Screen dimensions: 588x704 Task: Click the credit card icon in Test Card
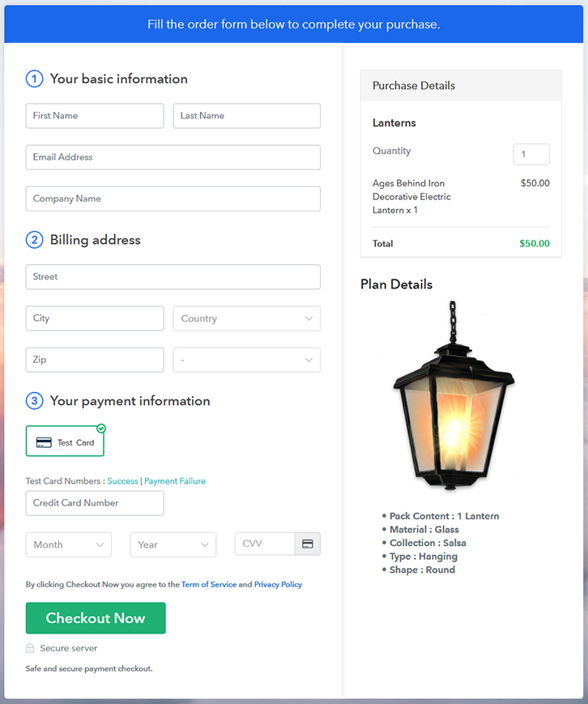pyautogui.click(x=44, y=442)
